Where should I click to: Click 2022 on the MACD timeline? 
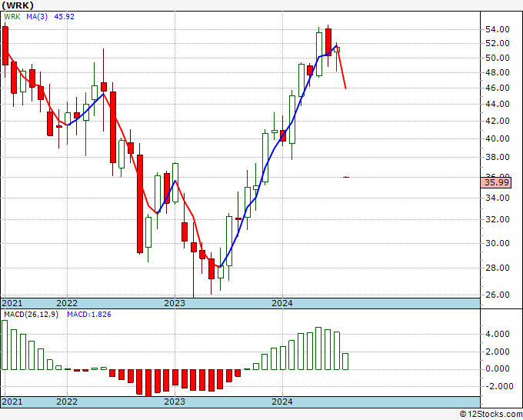click(x=67, y=402)
